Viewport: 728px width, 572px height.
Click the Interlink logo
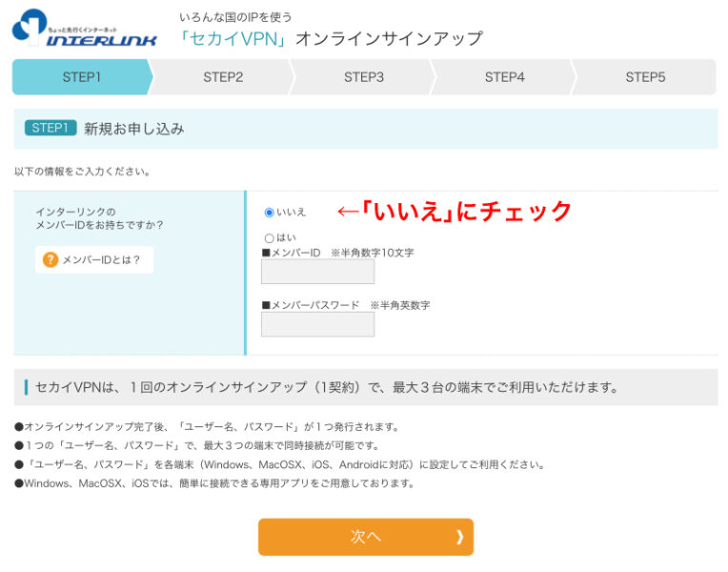[84, 30]
